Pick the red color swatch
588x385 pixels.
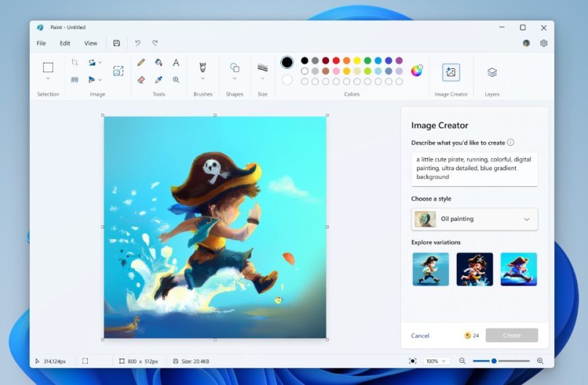[x=336, y=61]
